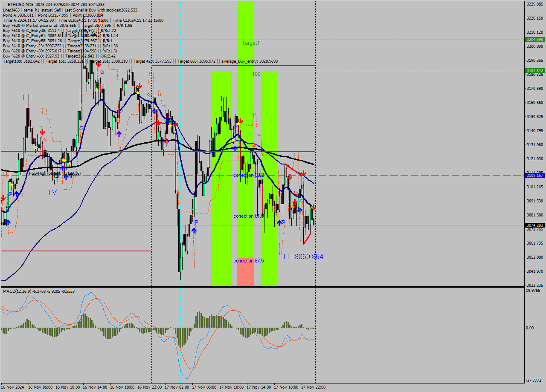Click the 3131.060 price axis value
The image size is (546, 392).
pos(535,144)
